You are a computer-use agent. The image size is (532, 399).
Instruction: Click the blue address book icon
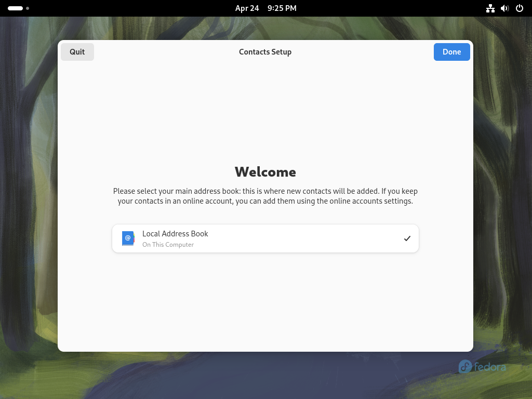[128, 238]
